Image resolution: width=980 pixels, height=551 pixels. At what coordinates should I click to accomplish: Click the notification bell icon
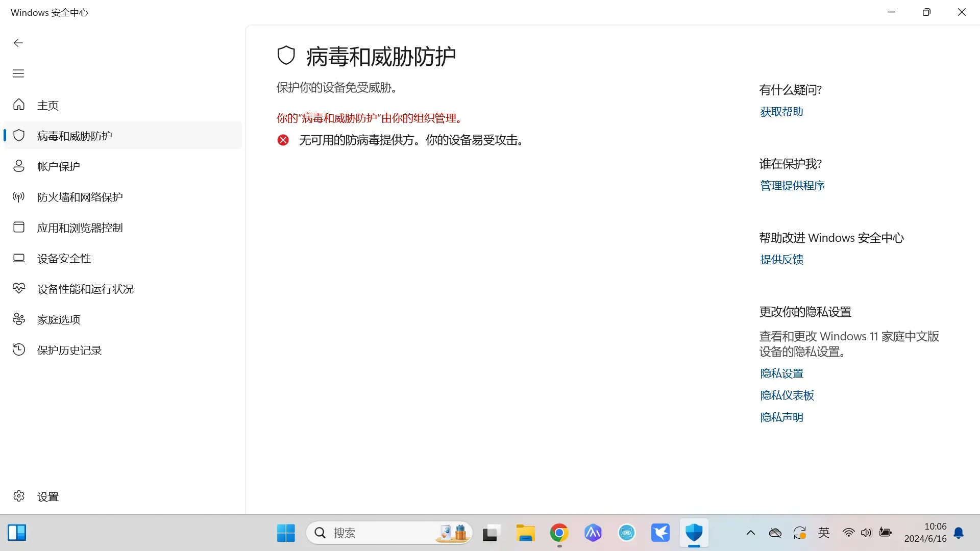point(959,533)
